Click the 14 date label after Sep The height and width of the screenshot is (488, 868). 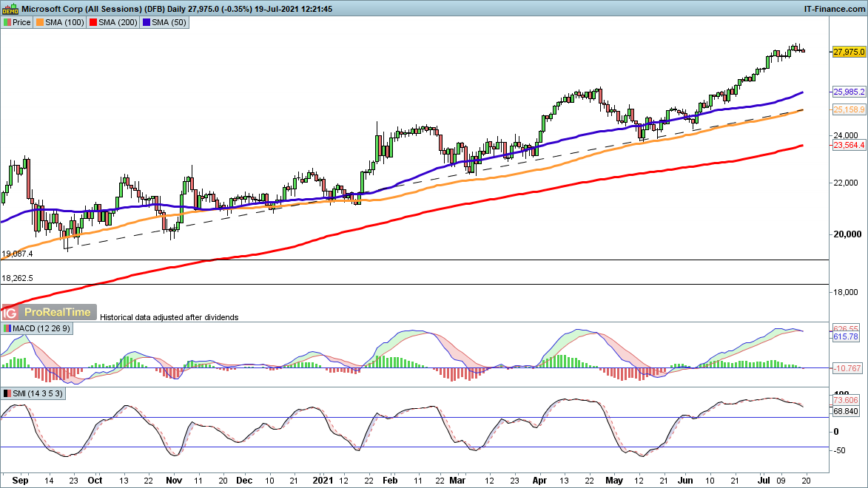49,481
